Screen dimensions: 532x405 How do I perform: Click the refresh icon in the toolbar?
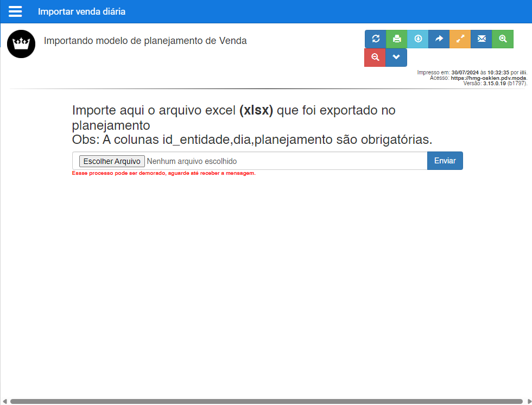click(375, 39)
